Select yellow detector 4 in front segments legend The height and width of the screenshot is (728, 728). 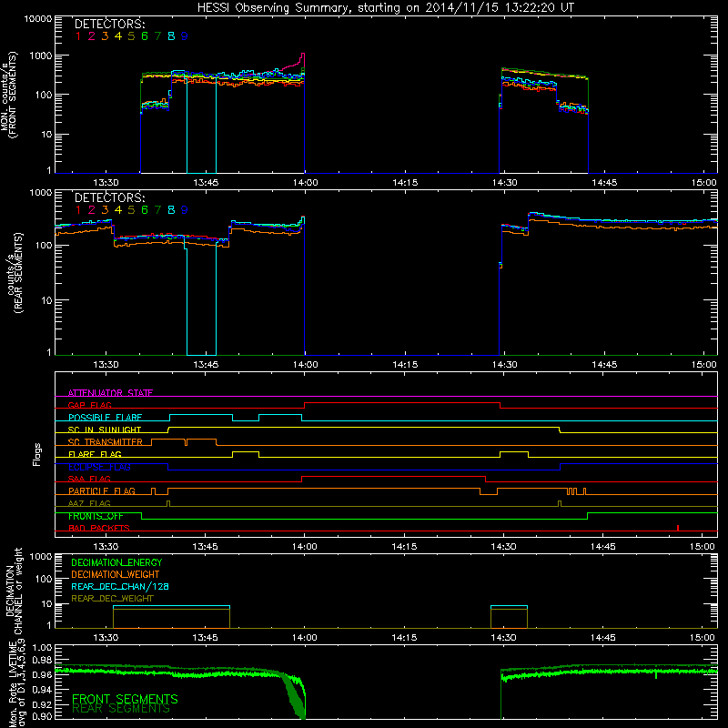click(118, 35)
